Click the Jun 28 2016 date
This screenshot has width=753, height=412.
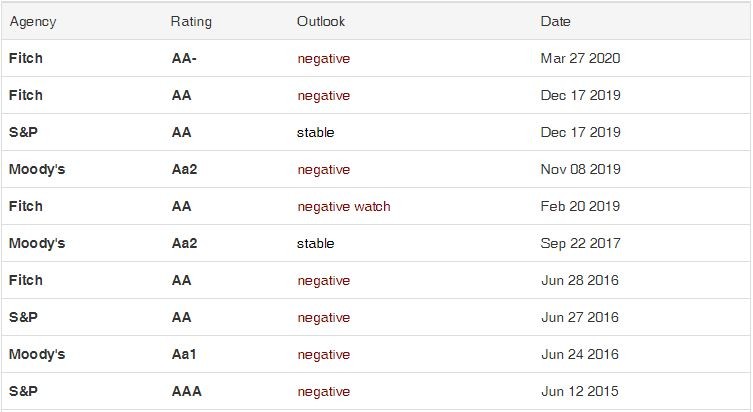[580, 280]
